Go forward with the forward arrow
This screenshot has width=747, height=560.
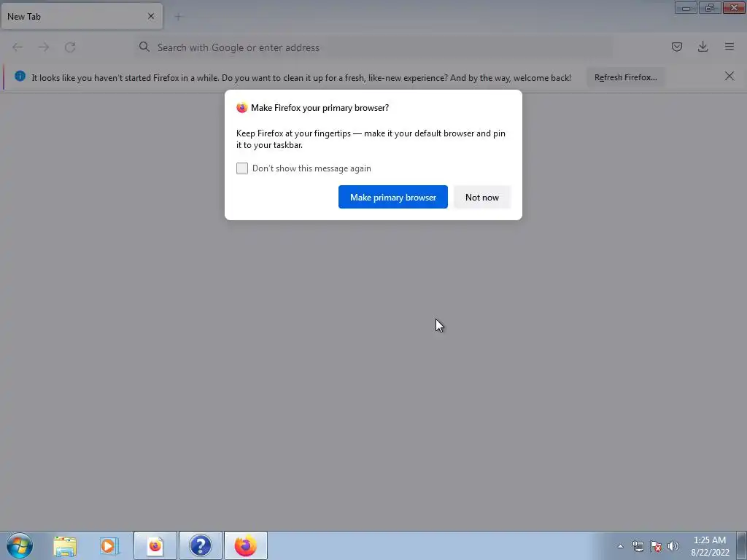coord(44,47)
